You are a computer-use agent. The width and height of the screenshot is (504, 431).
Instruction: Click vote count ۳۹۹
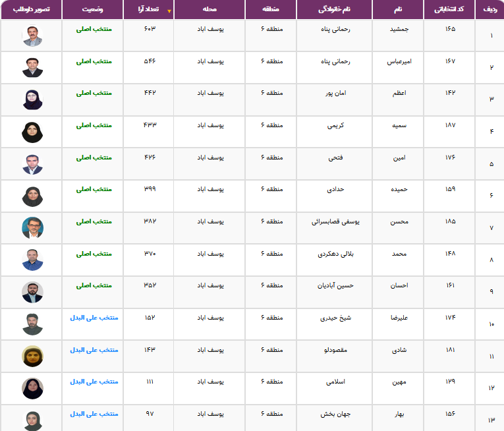pyautogui.click(x=150, y=188)
